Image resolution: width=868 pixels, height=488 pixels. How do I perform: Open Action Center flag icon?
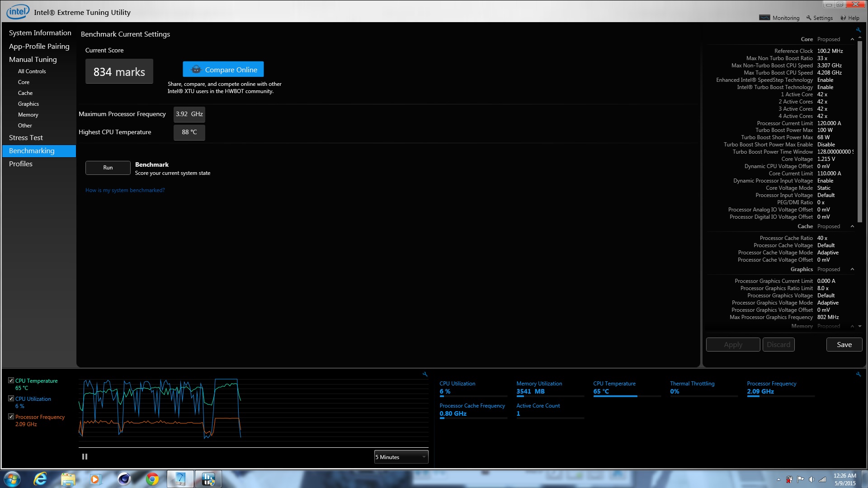(x=800, y=479)
